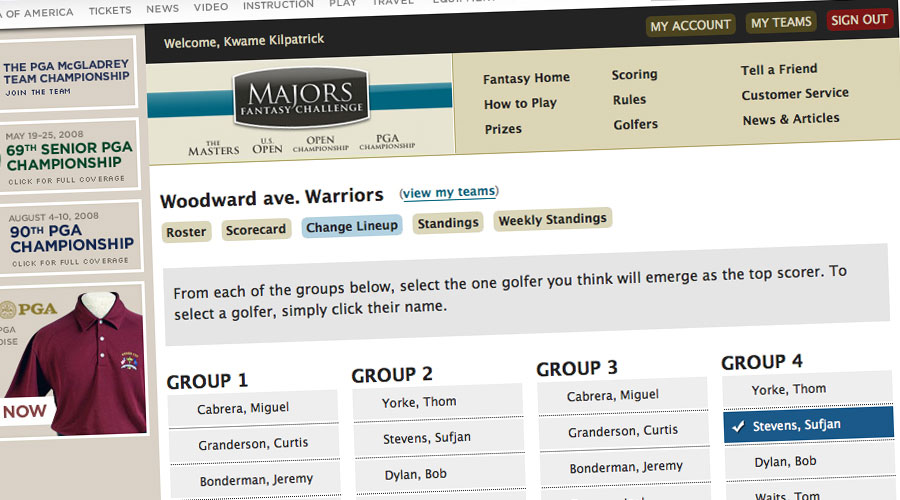This screenshot has width=900, height=500.
Task: Pick Granderson, Curtis in Group 3
Action: pos(622,432)
